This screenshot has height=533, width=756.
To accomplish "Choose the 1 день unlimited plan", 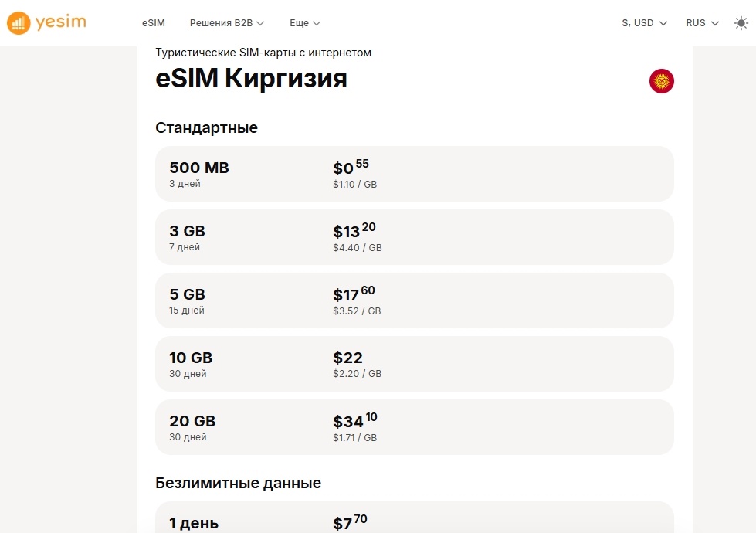I will [415, 519].
